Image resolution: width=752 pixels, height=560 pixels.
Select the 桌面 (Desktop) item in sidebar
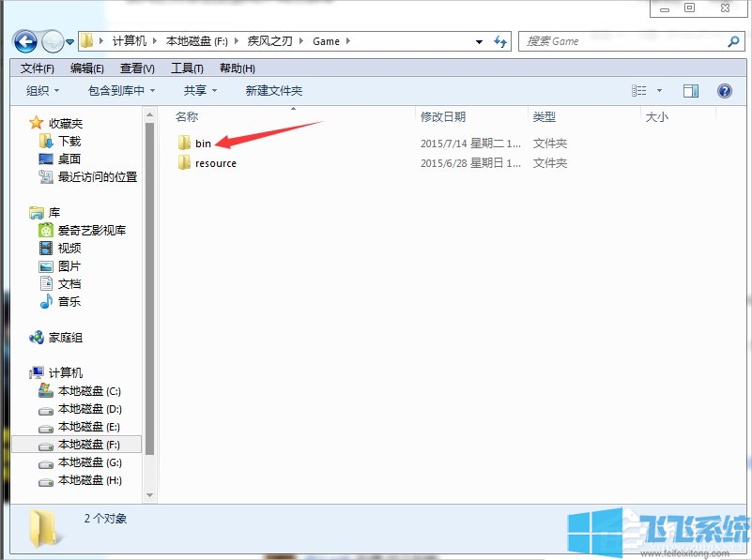tap(59, 159)
